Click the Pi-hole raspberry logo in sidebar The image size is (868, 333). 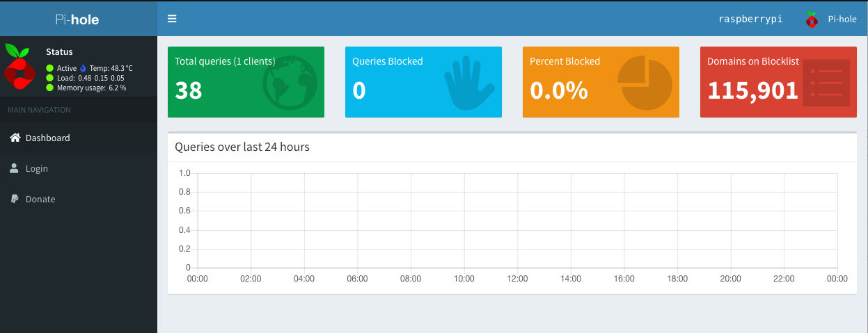click(x=19, y=68)
